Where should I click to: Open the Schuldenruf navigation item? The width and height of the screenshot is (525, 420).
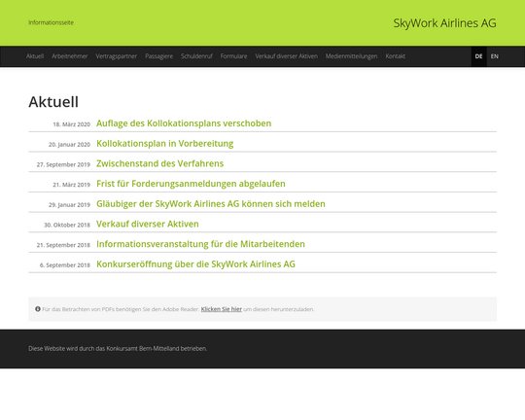pyautogui.click(x=196, y=56)
